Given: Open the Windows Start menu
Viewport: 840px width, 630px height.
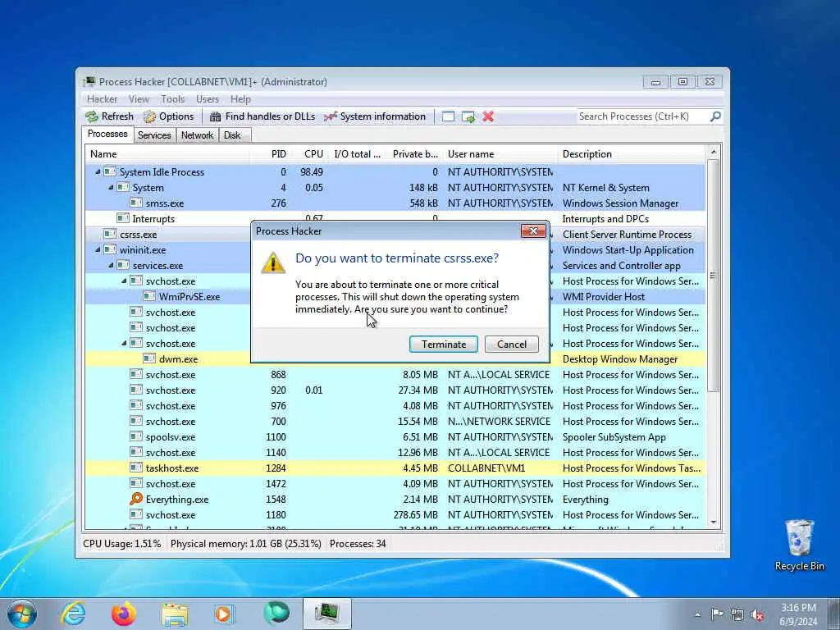Looking at the screenshot, I should [x=22, y=614].
